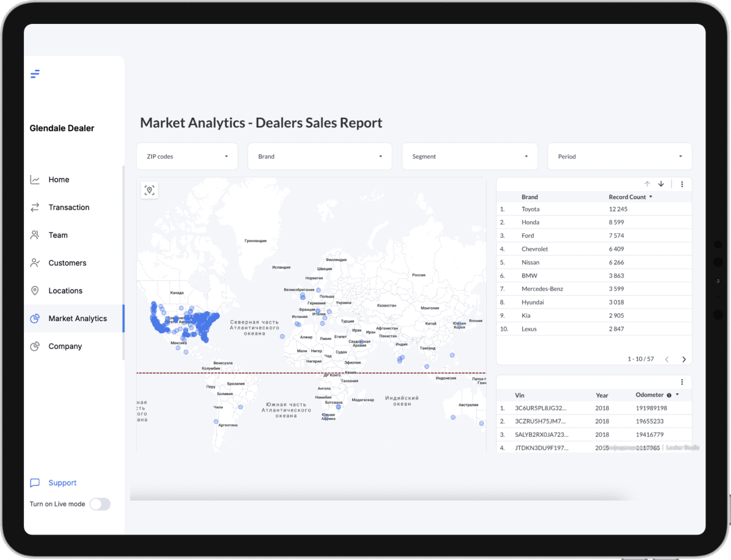
Task: Expand the Segment filter dropdown
Action: 469,156
